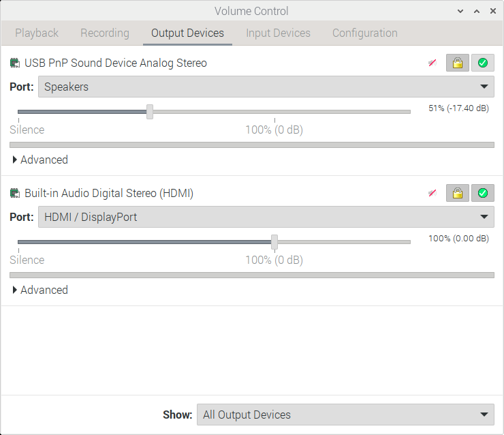The height and width of the screenshot is (435, 504).
Task: Mute the Built-in Audio HDMI output
Action: click(x=432, y=194)
